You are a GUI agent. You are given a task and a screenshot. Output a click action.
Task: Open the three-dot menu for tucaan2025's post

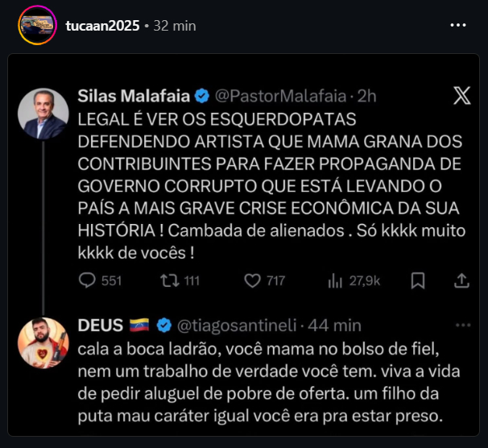(x=458, y=25)
